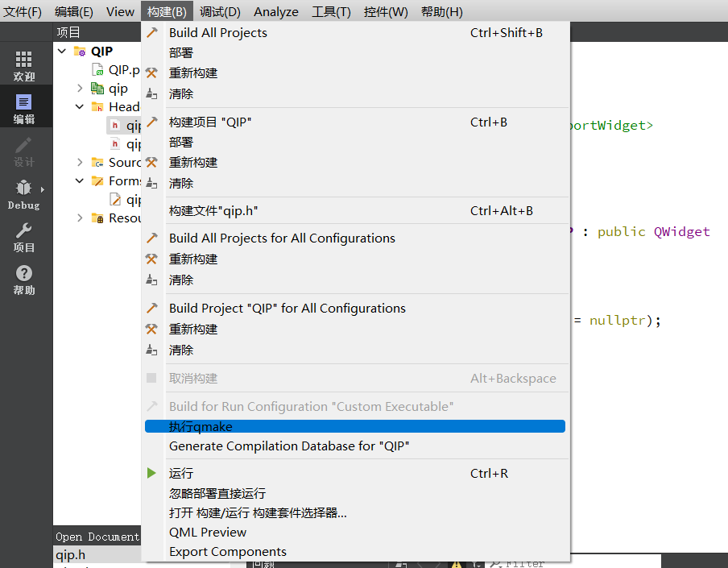The image size is (728, 568).
Task: Click the selected header file in Headers
Action: click(124, 126)
